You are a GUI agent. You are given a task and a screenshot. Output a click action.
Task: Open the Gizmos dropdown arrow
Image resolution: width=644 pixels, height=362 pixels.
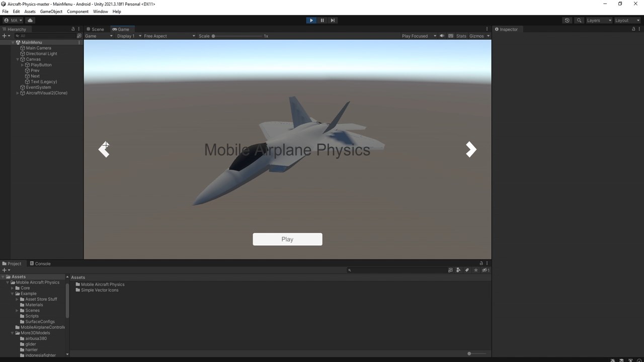coord(488,36)
